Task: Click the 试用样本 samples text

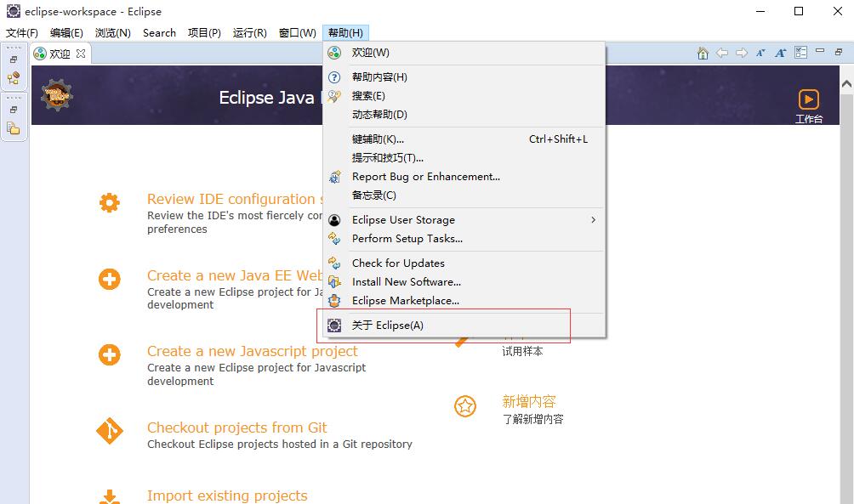Action: point(522,352)
